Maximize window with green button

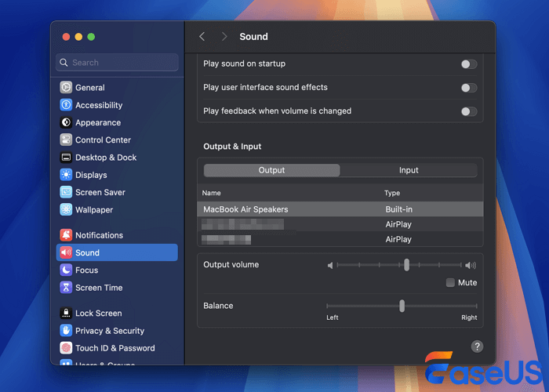coord(91,37)
